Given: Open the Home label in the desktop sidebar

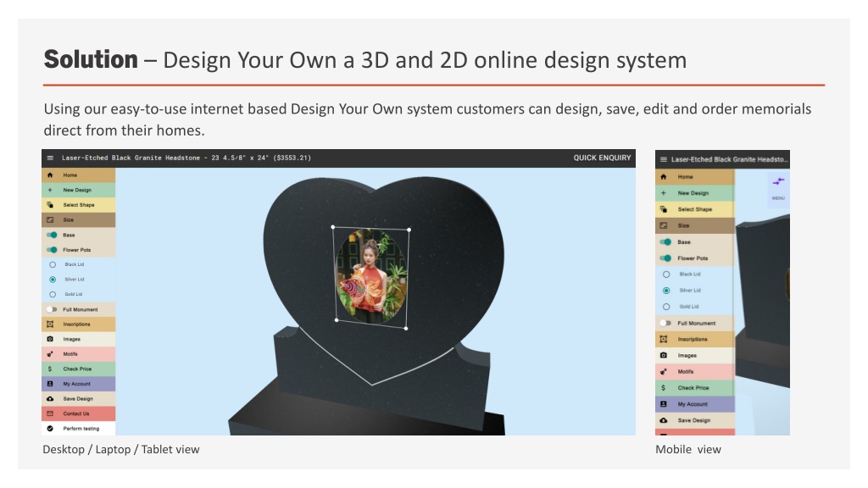Looking at the screenshot, I should tap(70, 175).
